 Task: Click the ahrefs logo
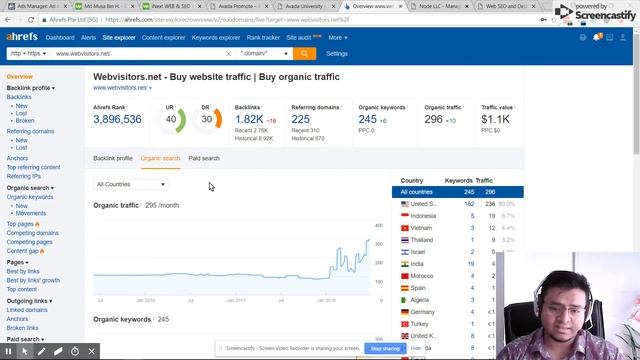(x=22, y=37)
